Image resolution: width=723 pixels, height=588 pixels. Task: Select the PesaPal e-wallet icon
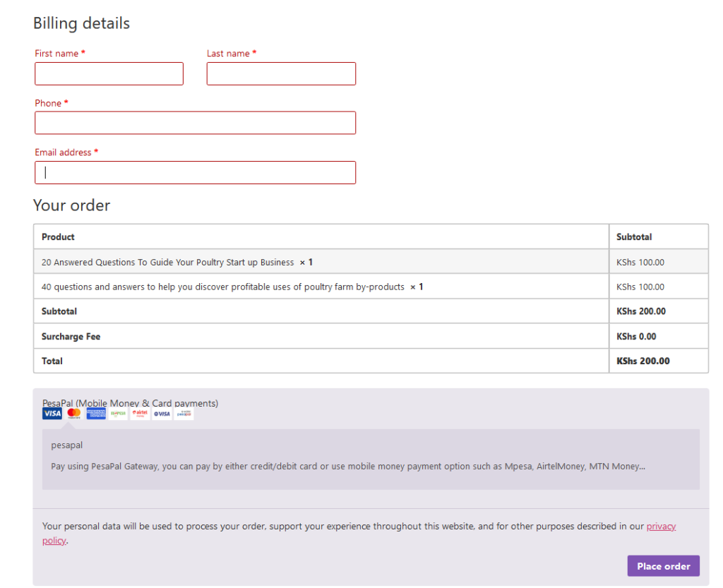click(x=184, y=413)
